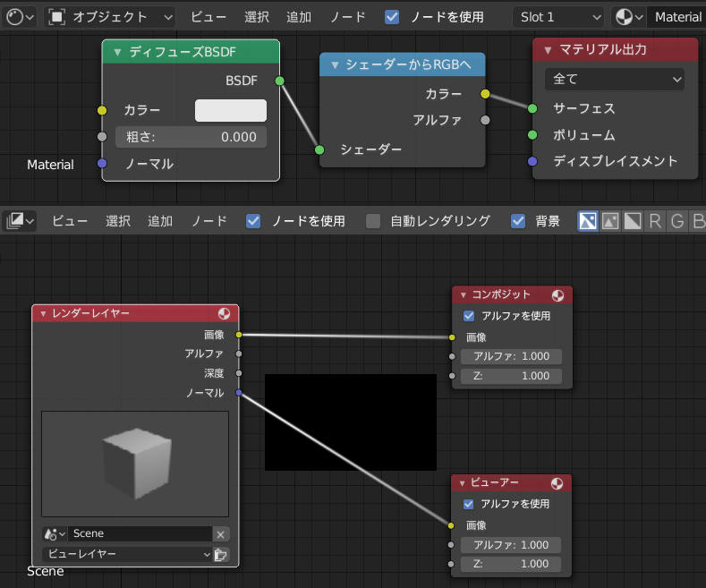The height and width of the screenshot is (588, 706).
Task: Click アルファ slider on Viewer node
Action: (510, 545)
